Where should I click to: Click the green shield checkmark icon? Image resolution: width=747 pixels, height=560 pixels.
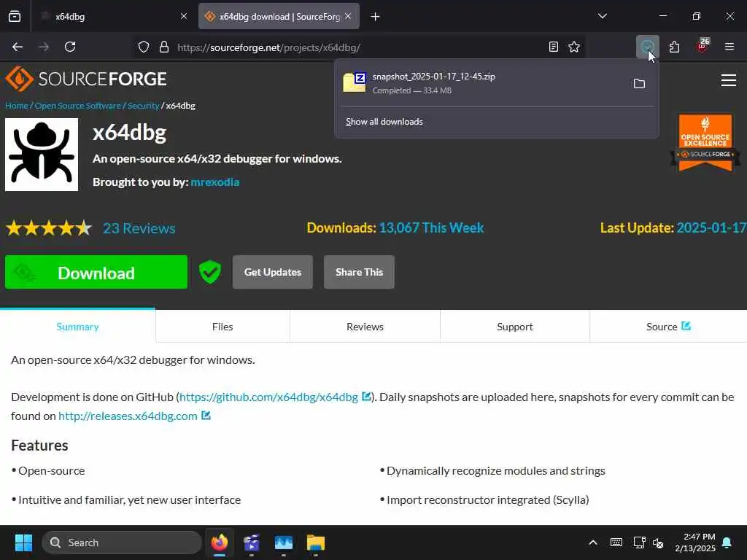click(209, 272)
